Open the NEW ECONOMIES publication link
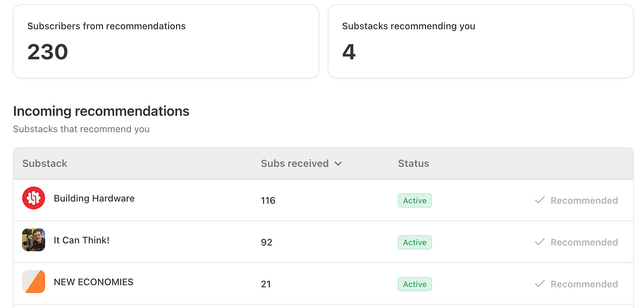This screenshot has height=308, width=644. [x=93, y=282]
